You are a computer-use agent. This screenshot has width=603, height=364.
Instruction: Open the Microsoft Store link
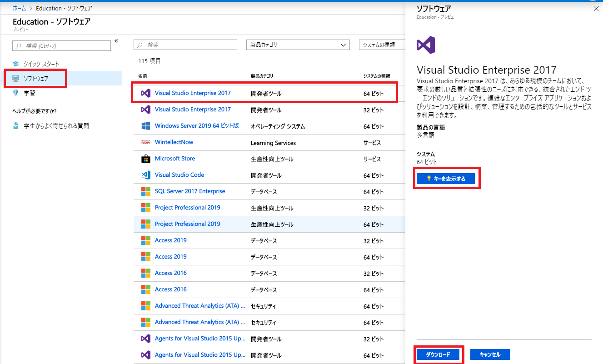click(175, 159)
